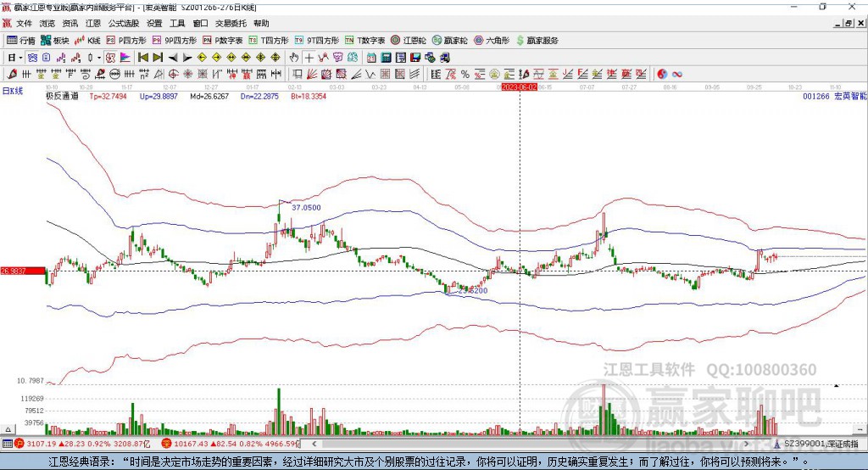Viewport: 868px width, 470px height.
Task: Open the calculator icon
Action: click(387, 58)
